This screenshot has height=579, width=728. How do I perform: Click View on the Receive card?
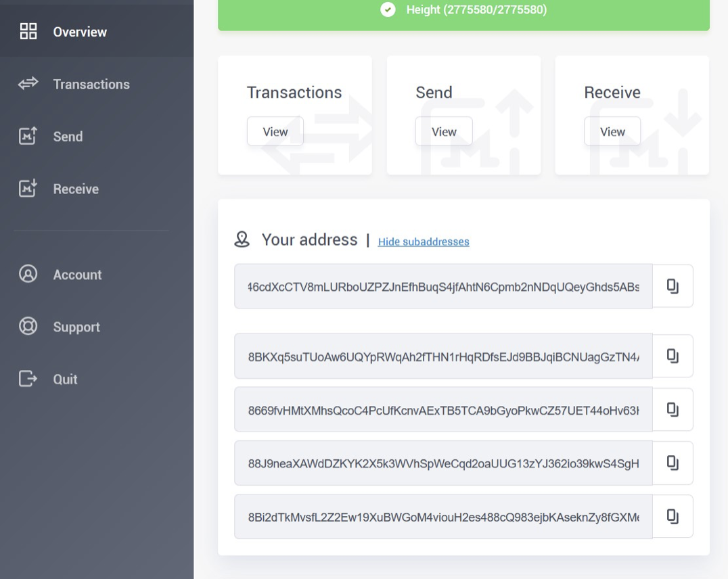pyautogui.click(x=612, y=131)
